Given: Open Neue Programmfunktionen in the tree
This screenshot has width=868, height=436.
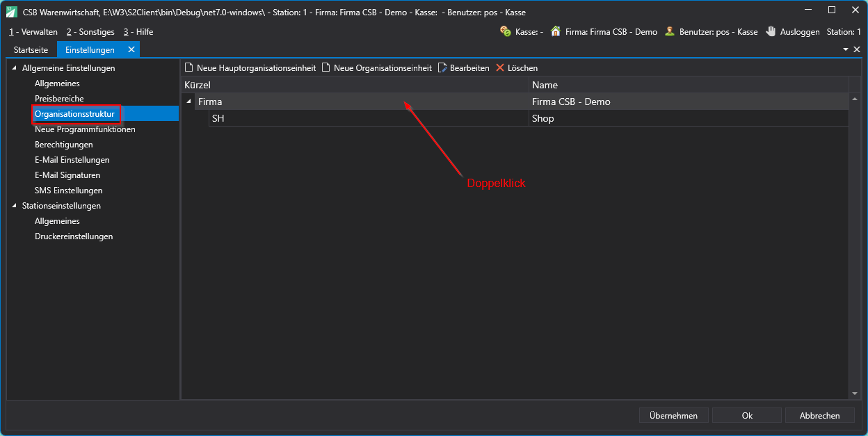Looking at the screenshot, I should pyautogui.click(x=85, y=129).
